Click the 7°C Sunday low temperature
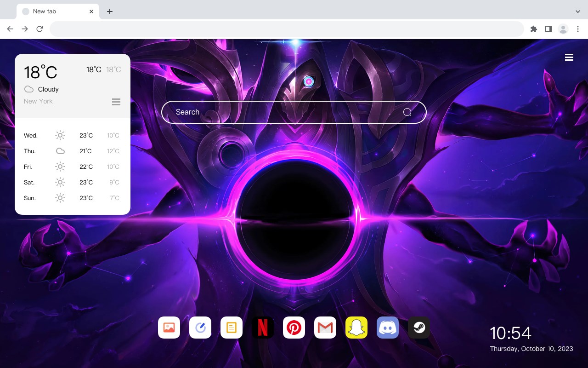588x368 pixels. [x=114, y=198]
